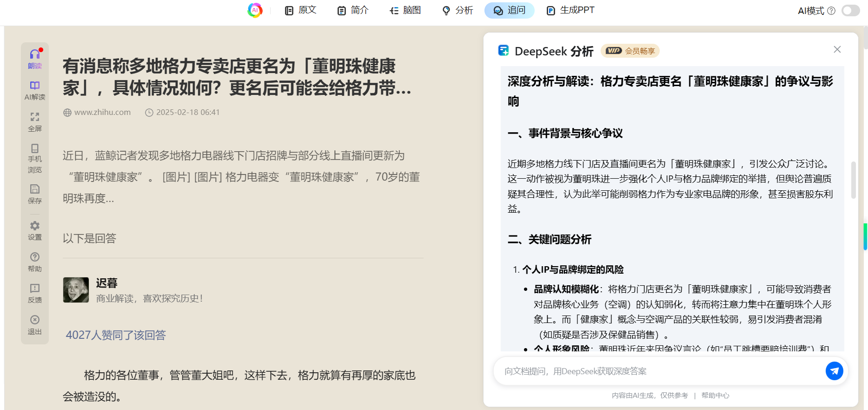Click 个人IP与品牌绑定的风险 list item

(x=573, y=269)
